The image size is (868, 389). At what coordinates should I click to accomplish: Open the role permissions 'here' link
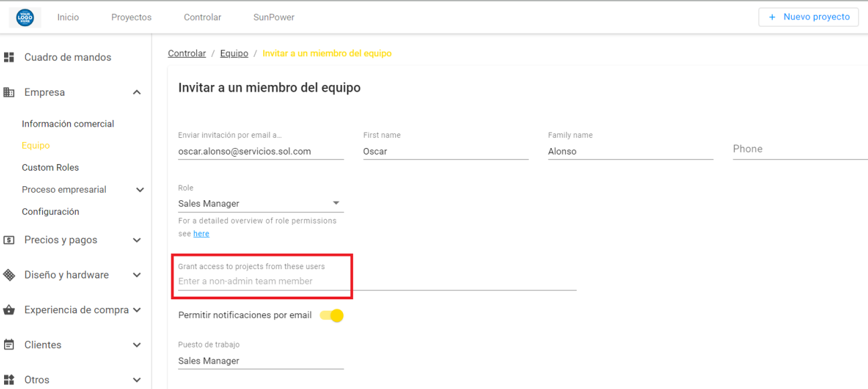coord(201,234)
